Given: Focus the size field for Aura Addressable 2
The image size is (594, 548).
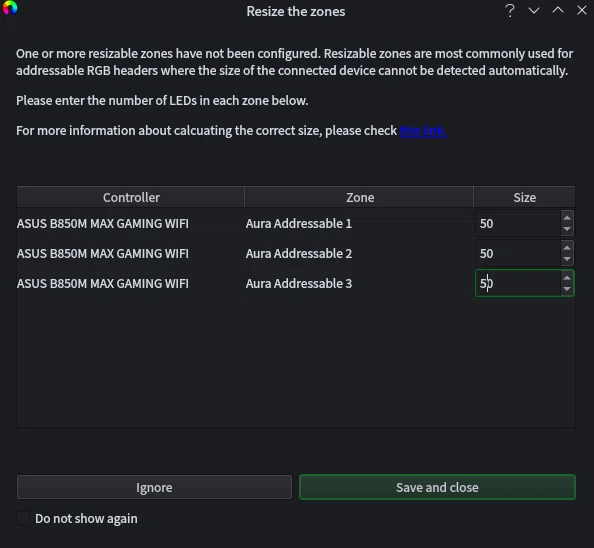Looking at the screenshot, I should point(518,253).
